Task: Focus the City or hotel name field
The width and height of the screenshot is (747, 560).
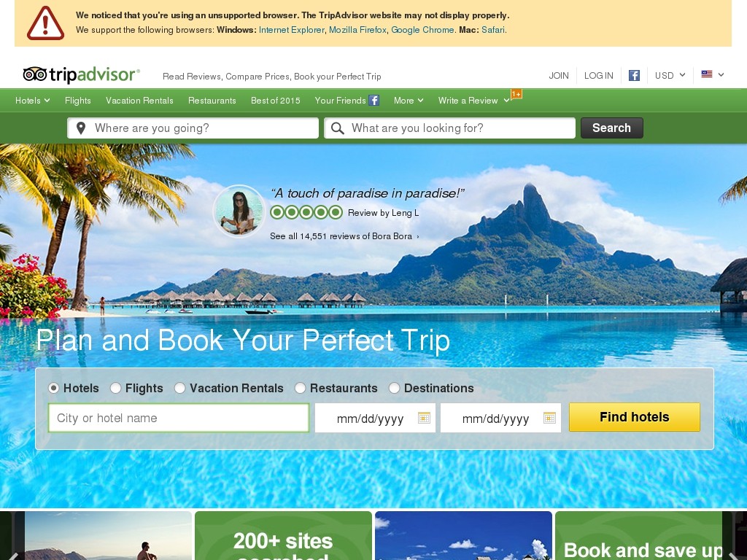Action: point(179,418)
